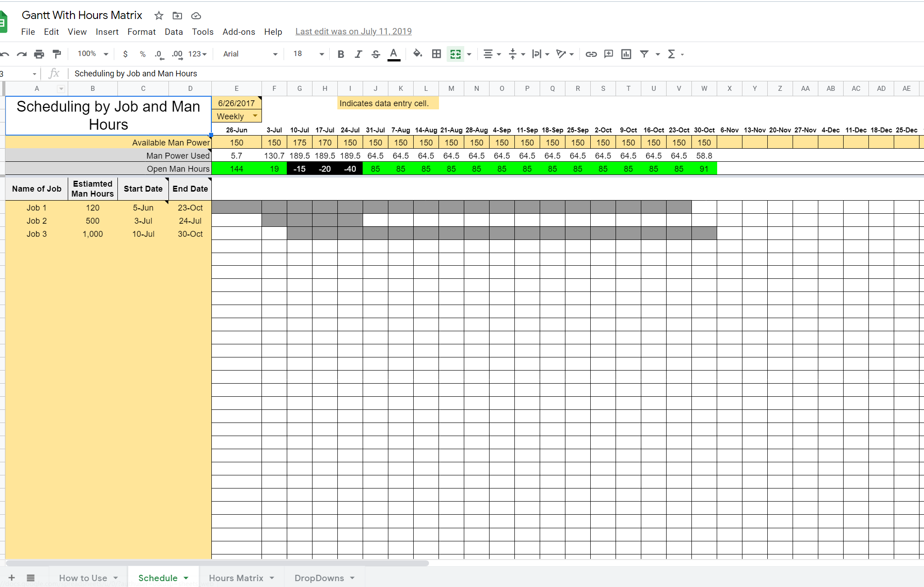Toggle strikethrough formatting
Viewport: 924px width, 587px height.
click(x=376, y=54)
